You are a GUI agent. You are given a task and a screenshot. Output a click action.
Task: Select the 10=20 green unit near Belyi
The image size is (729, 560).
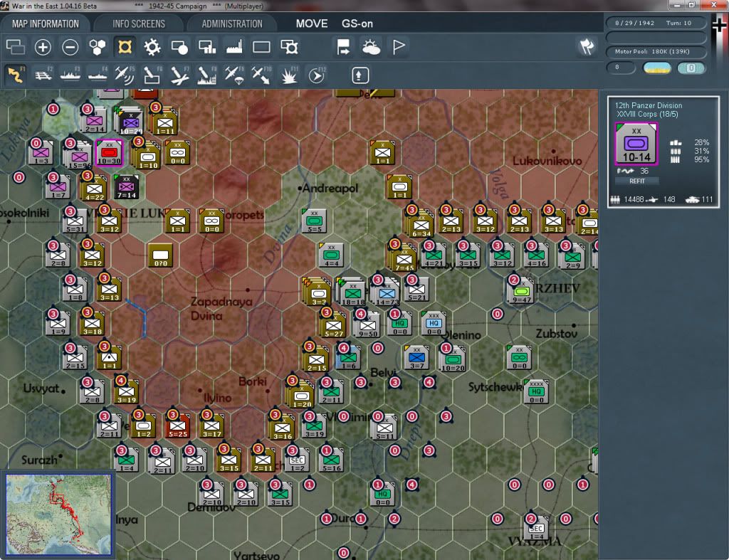(x=452, y=359)
